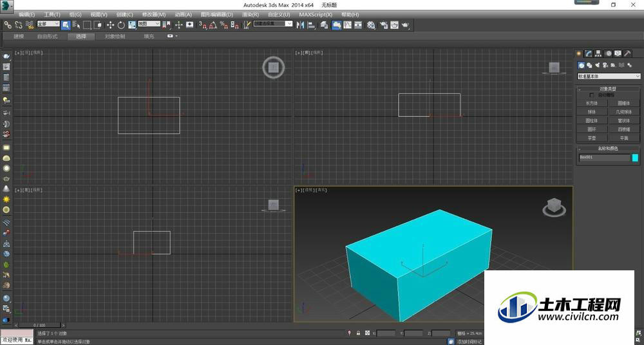Click the 管状体 tube button
The height and width of the screenshot is (345, 644).
tap(624, 120)
